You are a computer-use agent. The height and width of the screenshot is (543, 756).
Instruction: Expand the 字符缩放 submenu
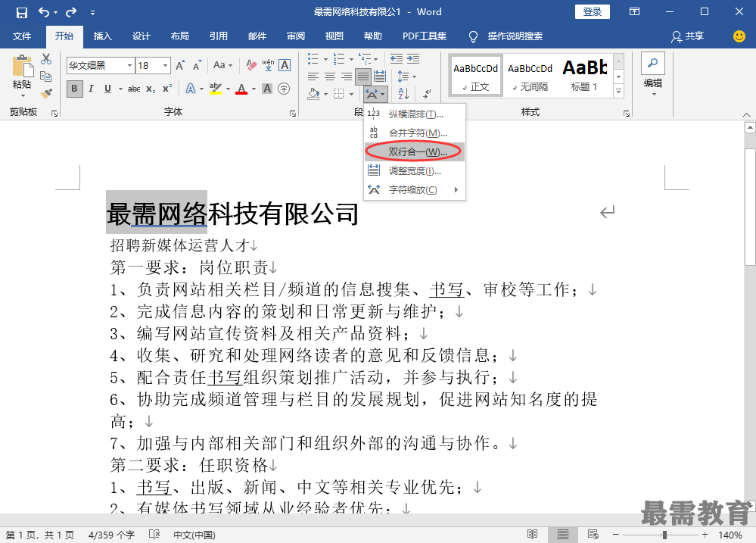click(x=415, y=189)
